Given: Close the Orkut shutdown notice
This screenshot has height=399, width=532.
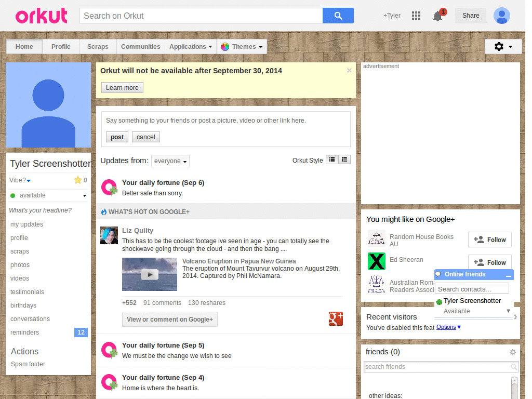Looking at the screenshot, I should [x=349, y=71].
